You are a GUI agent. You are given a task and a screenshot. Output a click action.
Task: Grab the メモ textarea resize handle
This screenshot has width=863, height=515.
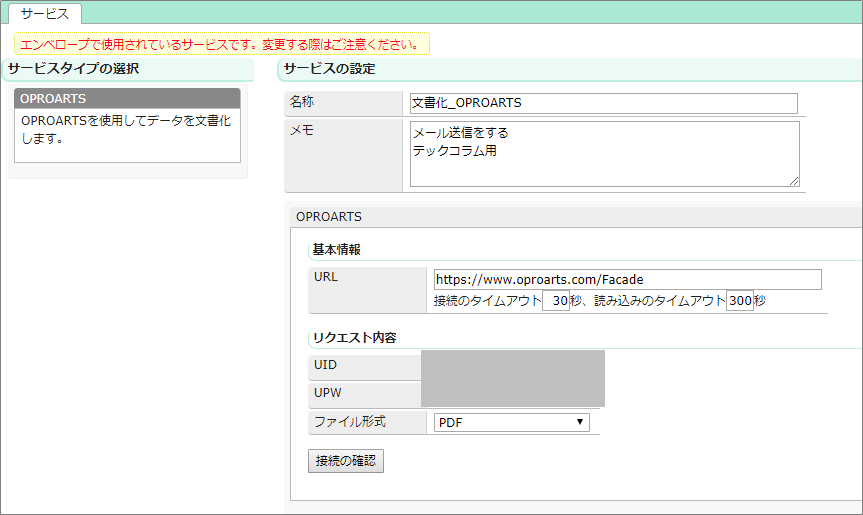[x=794, y=181]
